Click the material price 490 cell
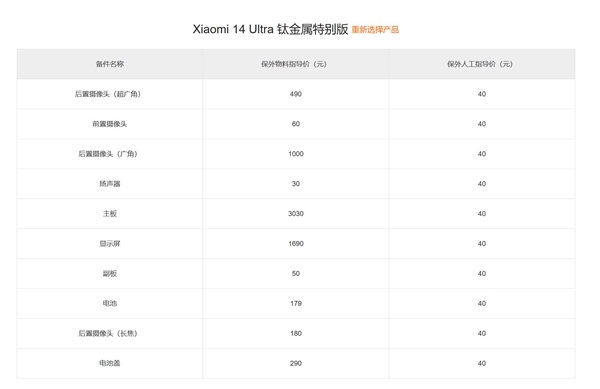The width and height of the screenshot is (600, 389). coord(296,94)
